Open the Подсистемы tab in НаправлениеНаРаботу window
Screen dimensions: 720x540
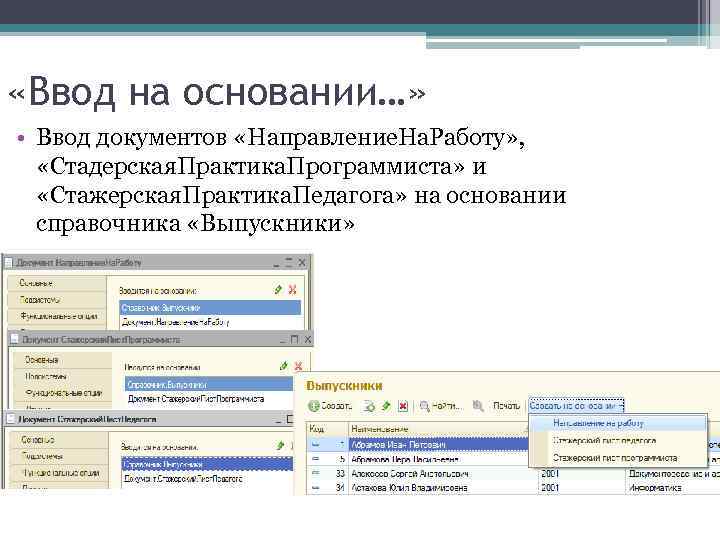click(x=56, y=299)
